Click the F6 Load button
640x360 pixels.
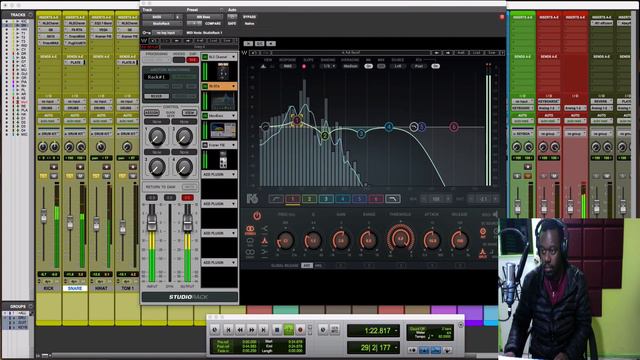476,53
